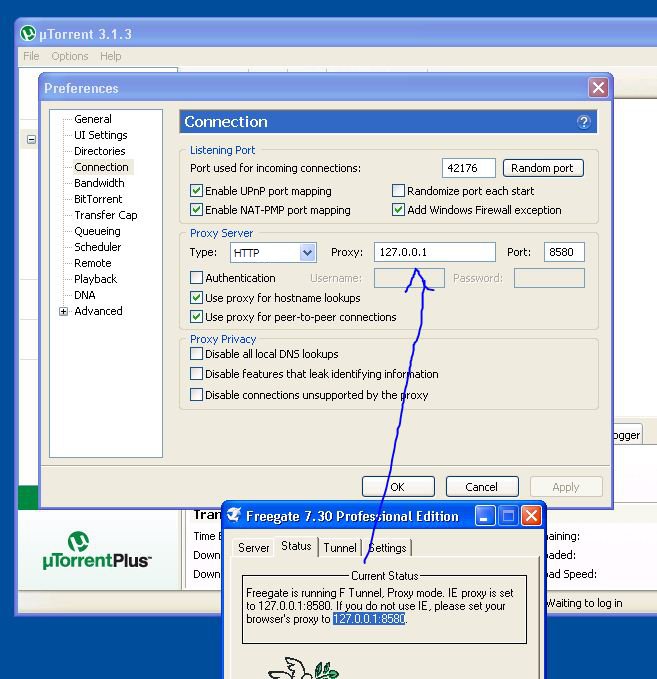Collapse the minus expander in µTorrent sidebar
Screen dimensions: 657x679
pos(31,139)
